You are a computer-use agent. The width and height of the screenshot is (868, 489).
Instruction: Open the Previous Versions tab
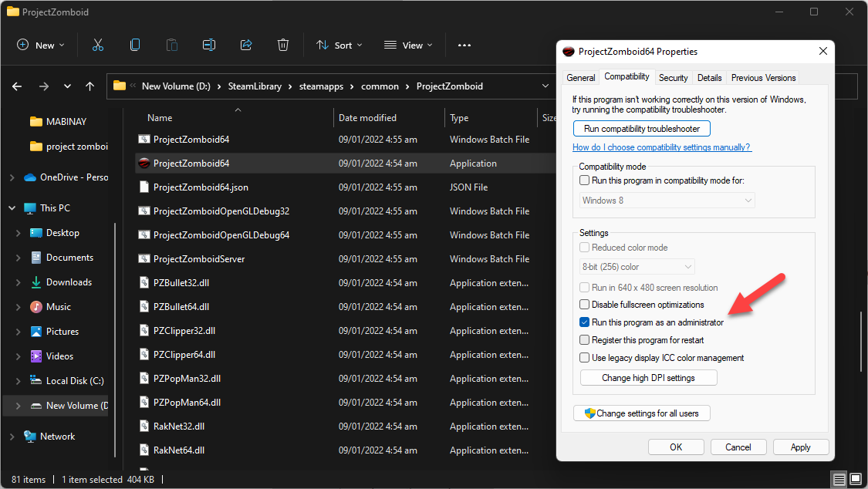click(763, 78)
